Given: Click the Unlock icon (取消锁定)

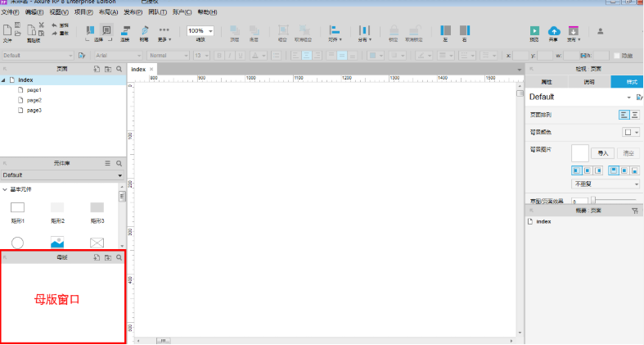Looking at the screenshot, I should point(414,34).
